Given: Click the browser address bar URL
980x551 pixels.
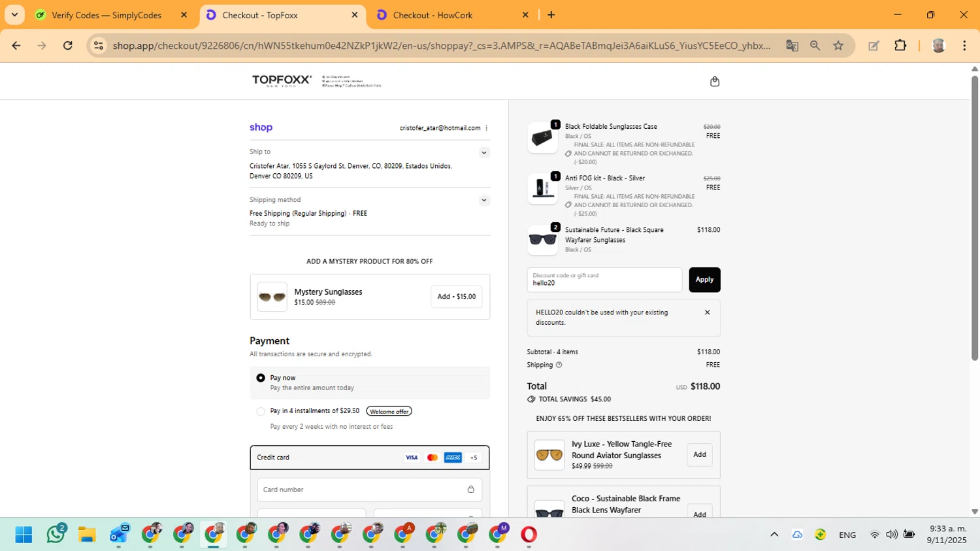Looking at the screenshot, I should click(x=442, y=46).
